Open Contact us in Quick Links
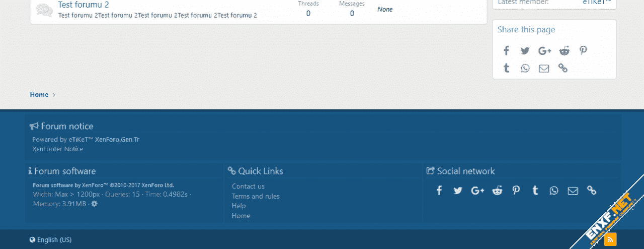The height and width of the screenshot is (249, 644). tap(248, 186)
